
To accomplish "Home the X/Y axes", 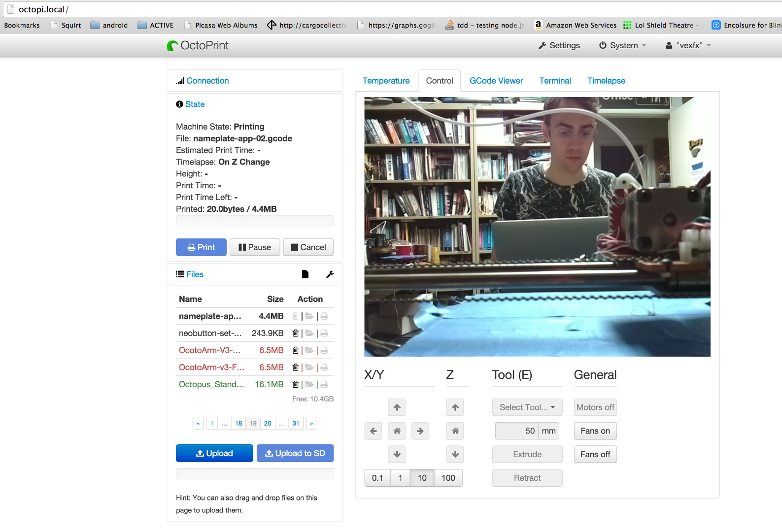I will point(397,431).
